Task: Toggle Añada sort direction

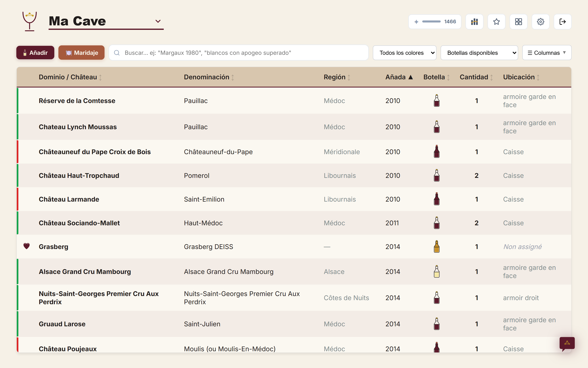Action: pos(399,77)
